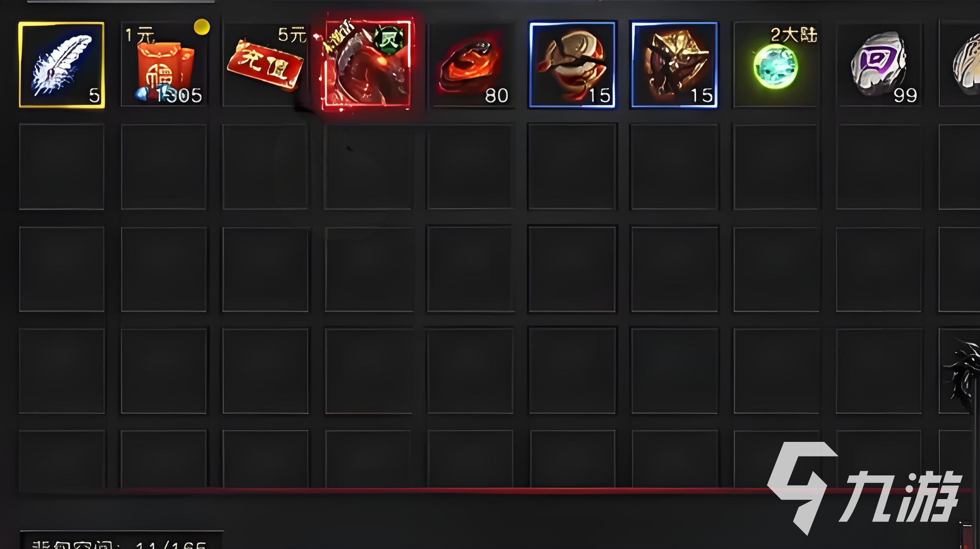Viewport: 980px width, 549px height.
Task: Click the purple rune stone with 99
Action: (x=878, y=65)
